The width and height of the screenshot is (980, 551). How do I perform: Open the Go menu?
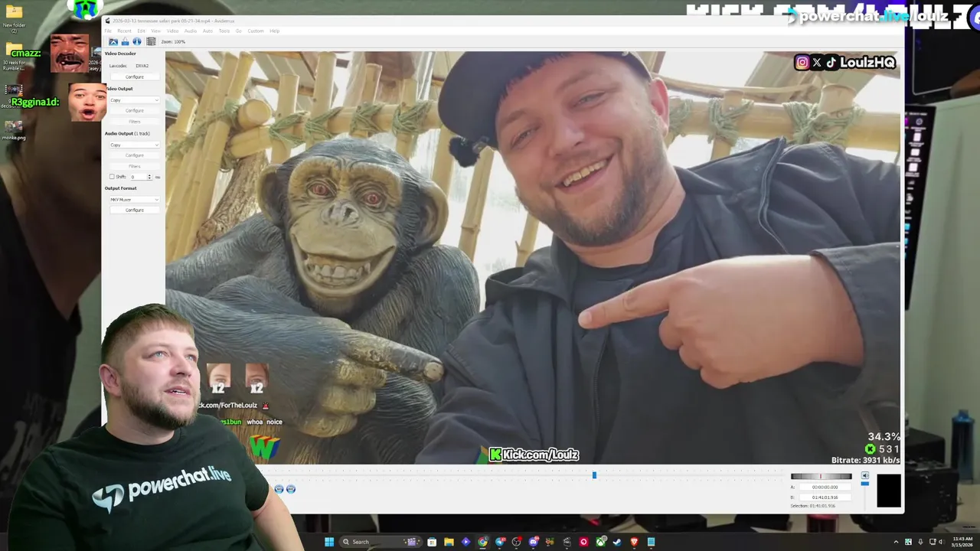click(x=239, y=31)
